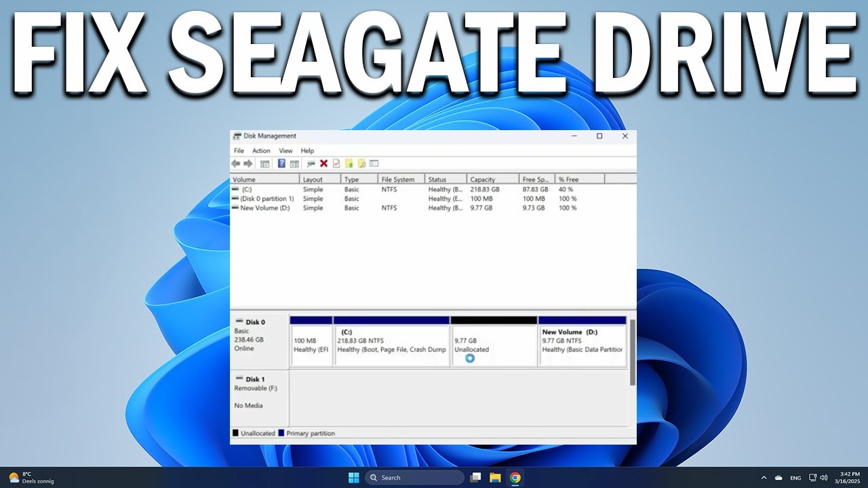
Task: Click the drive refresh/rescan toolbar icon
Action: [311, 163]
